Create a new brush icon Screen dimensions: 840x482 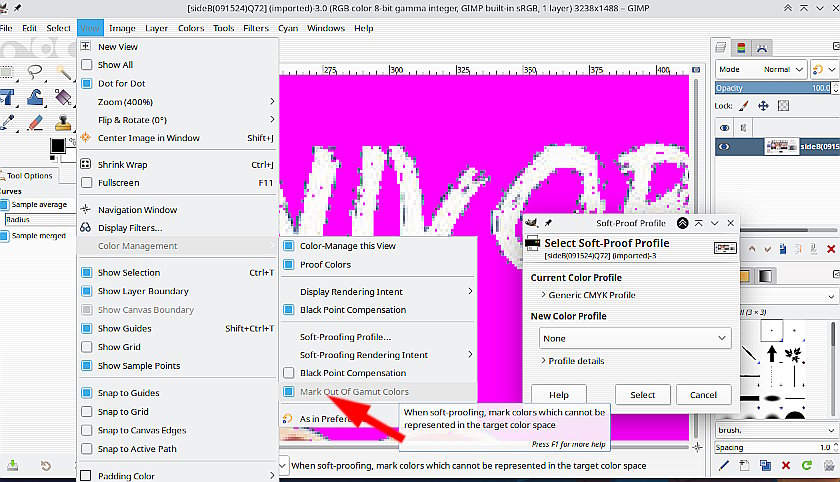click(745, 465)
